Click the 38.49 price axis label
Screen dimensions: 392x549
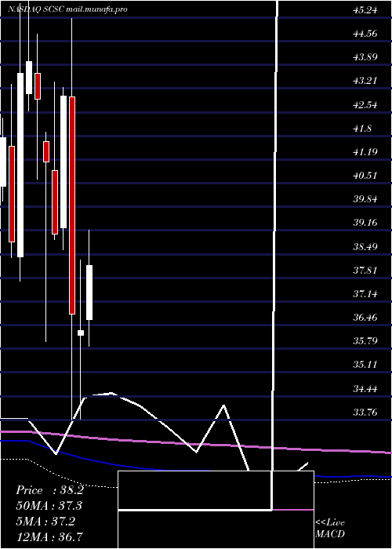coord(365,246)
